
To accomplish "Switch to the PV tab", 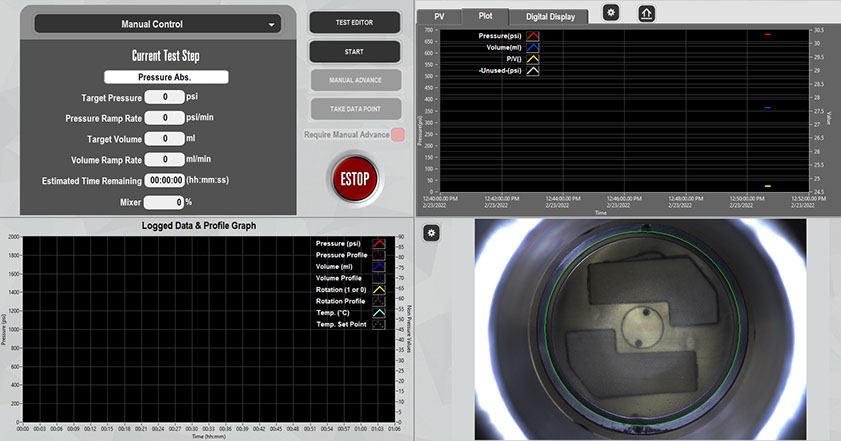I will (x=438, y=16).
